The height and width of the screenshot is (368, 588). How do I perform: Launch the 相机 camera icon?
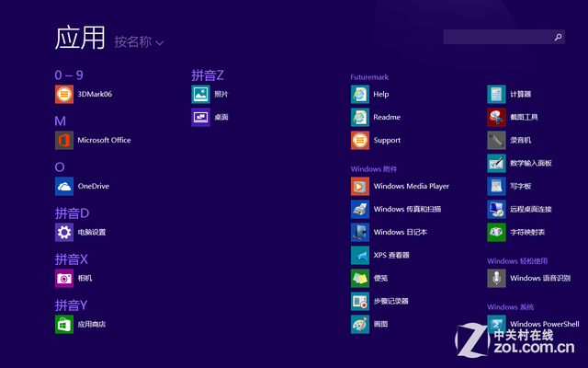point(64,278)
